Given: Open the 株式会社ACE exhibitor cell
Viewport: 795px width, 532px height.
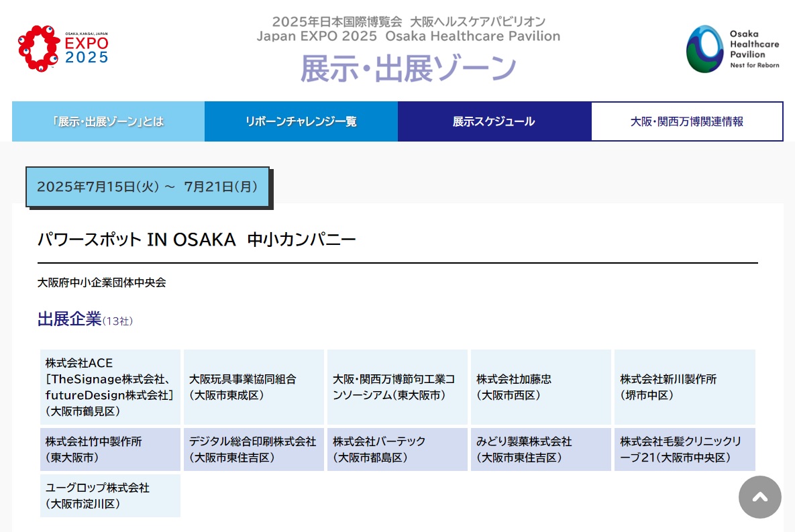Looking at the screenshot, I should click(x=110, y=387).
